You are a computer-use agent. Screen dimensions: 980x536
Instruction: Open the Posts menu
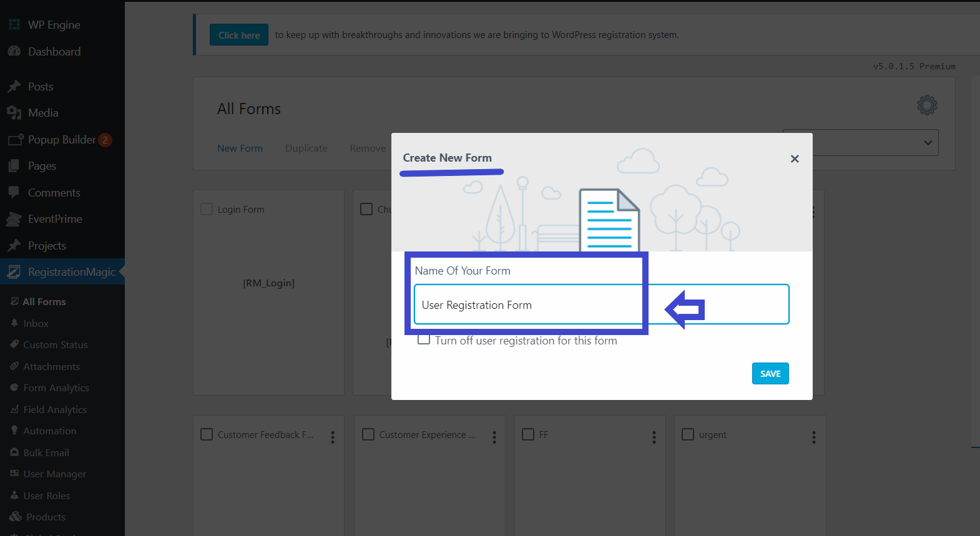point(41,87)
